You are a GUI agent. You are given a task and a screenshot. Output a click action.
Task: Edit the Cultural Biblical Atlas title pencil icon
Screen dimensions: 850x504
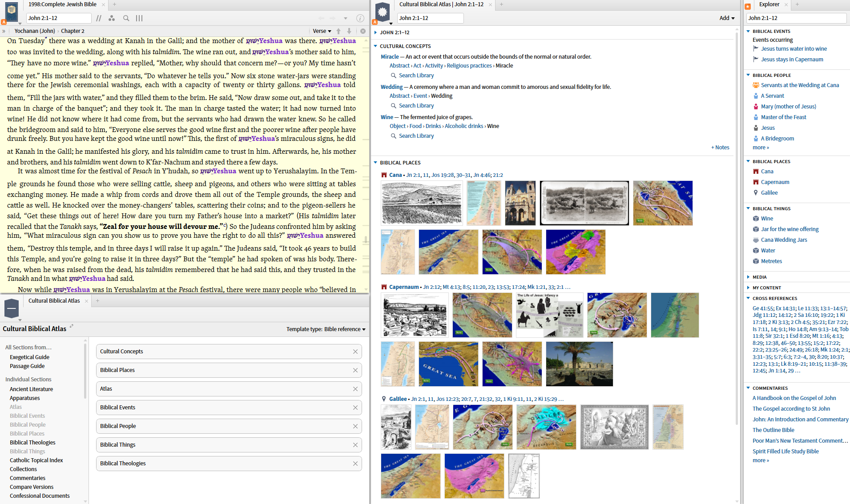coord(72,326)
